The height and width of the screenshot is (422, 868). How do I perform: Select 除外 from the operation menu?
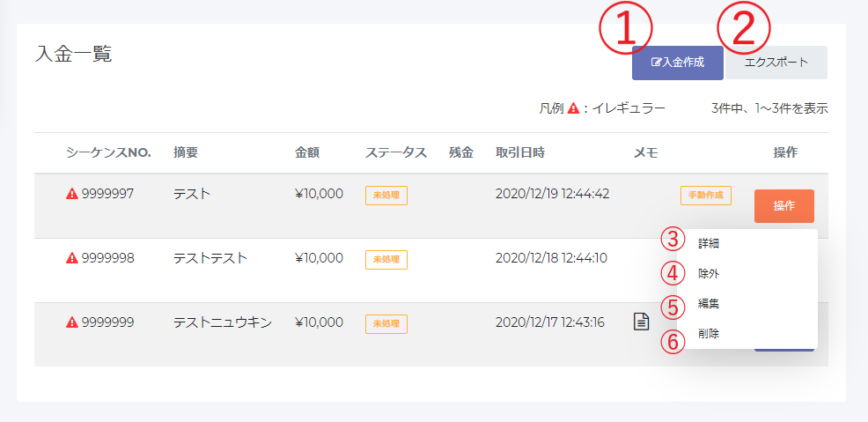coord(709,274)
